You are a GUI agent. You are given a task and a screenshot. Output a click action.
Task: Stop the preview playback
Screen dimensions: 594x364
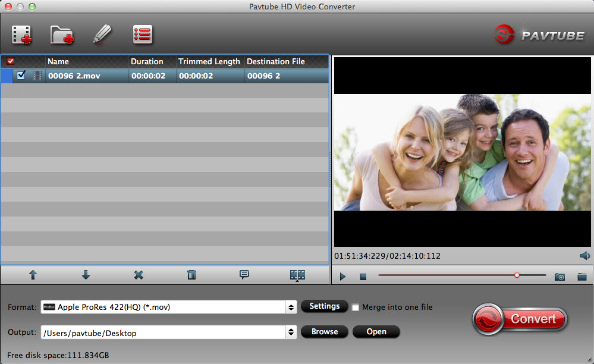click(363, 277)
